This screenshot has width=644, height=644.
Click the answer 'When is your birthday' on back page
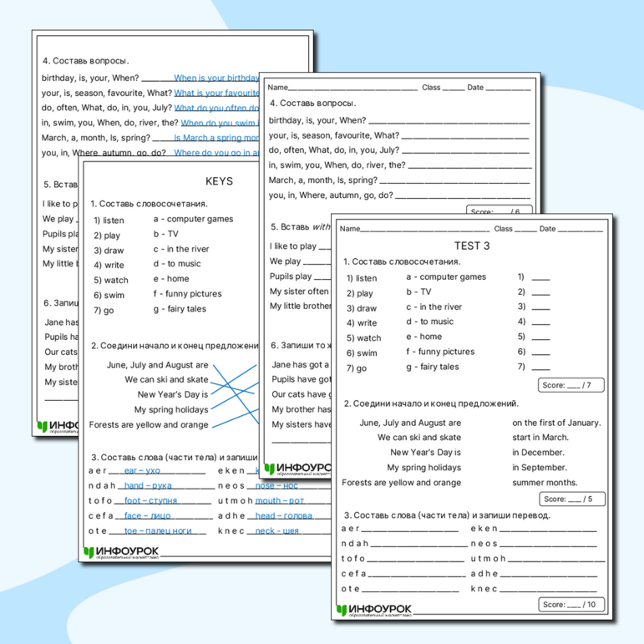(x=216, y=78)
